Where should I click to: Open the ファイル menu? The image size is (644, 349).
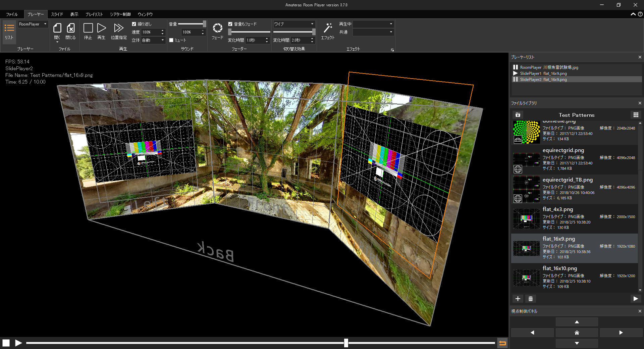pyautogui.click(x=12, y=14)
